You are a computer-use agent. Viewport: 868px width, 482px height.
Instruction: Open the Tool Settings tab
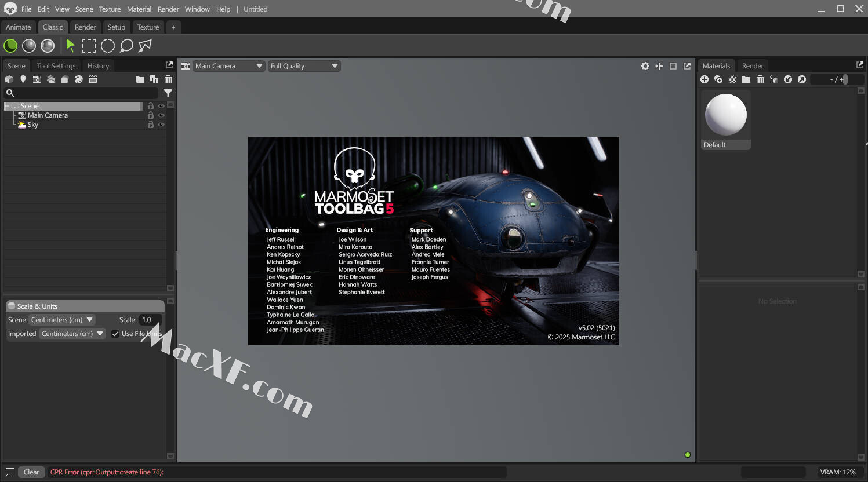pyautogui.click(x=56, y=66)
